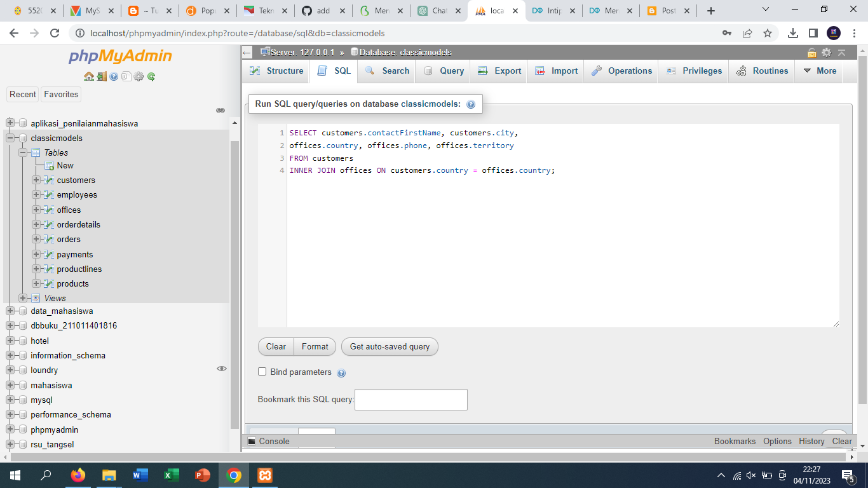Open page-related settings gear at top right
This screenshot has height=488, width=868.
coord(826,53)
